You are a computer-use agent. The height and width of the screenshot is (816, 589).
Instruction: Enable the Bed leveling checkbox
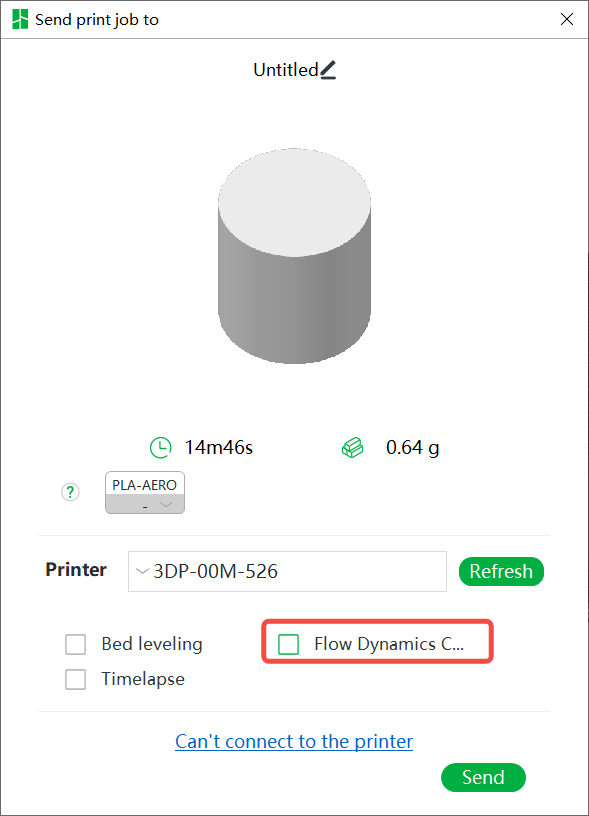(75, 644)
